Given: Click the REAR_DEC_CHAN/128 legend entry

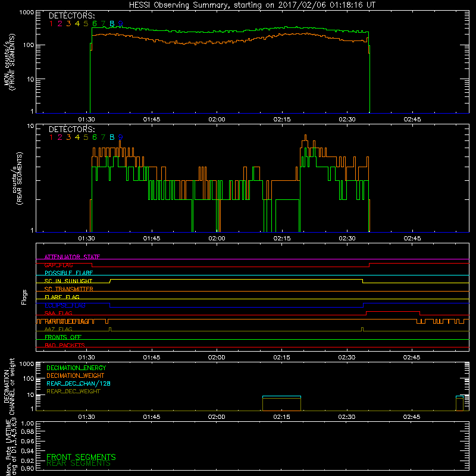Looking at the screenshot, I should click(x=79, y=383).
